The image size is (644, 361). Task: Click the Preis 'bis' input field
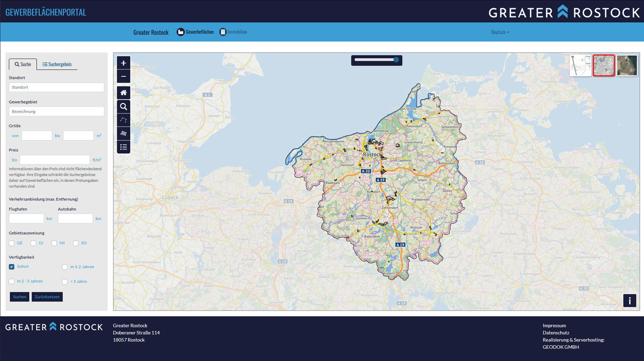tap(55, 160)
